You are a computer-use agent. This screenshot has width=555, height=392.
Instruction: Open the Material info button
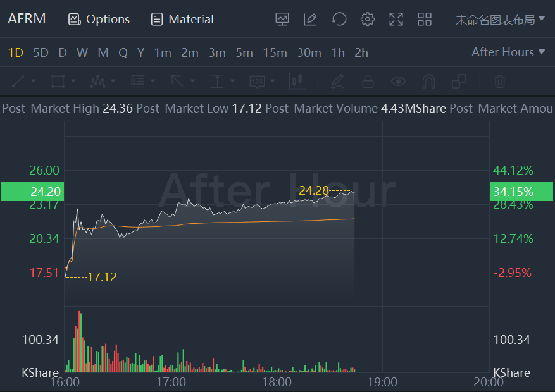182,20
